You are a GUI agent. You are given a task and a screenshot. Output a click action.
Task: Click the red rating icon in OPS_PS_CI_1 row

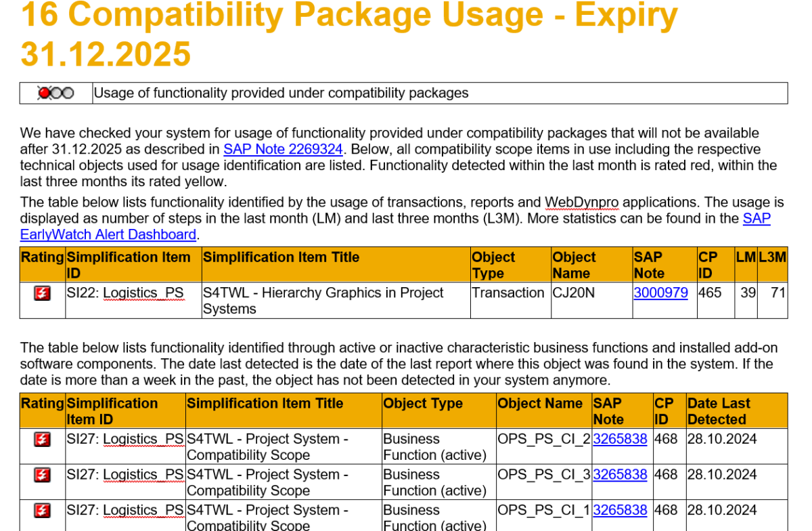click(x=42, y=510)
